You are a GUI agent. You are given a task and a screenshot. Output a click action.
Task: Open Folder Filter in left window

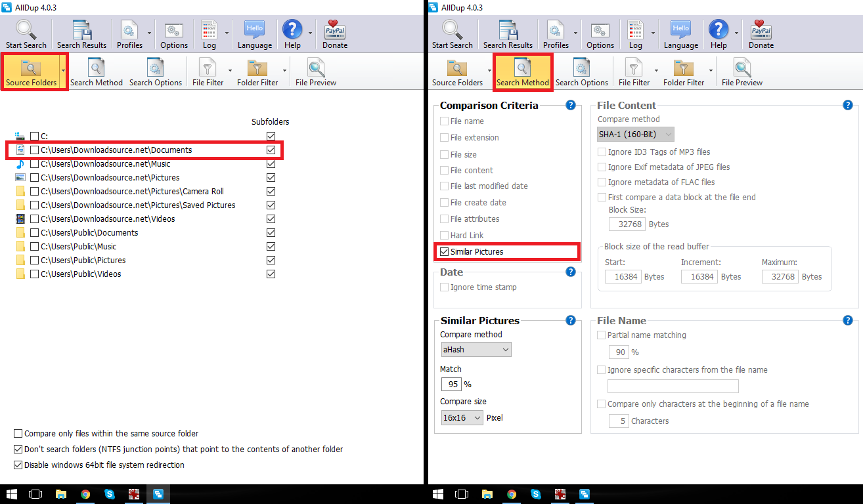coord(257,72)
